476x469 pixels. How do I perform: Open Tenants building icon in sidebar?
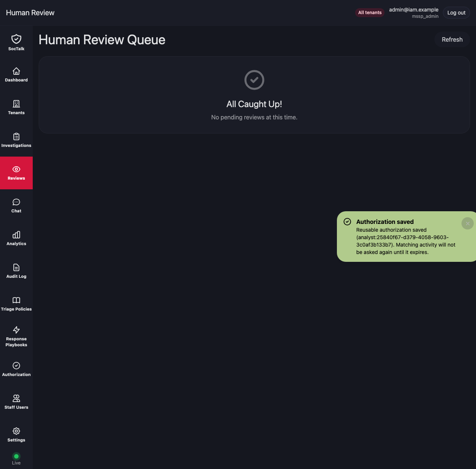[x=16, y=104]
